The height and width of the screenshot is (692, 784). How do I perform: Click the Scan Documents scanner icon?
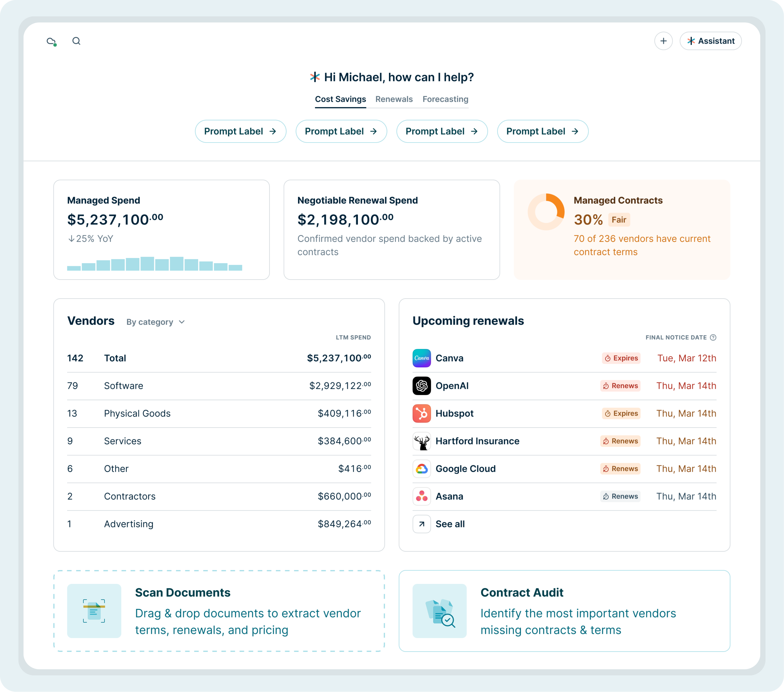94,611
